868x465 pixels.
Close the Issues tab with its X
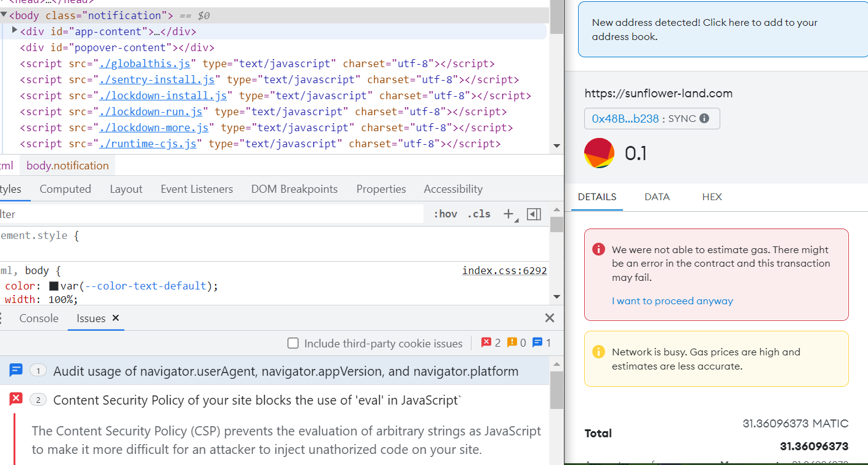click(x=115, y=318)
